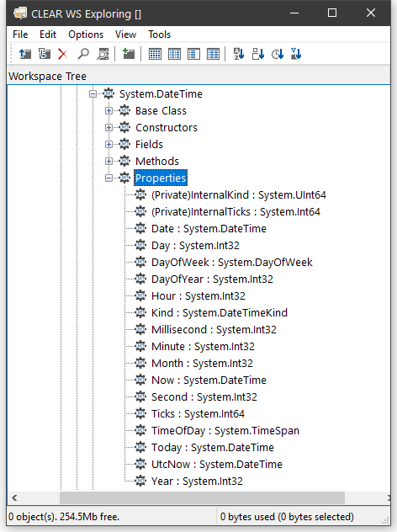Screen dimensions: 397x532
Task: Switch to the details list view icon
Action: pos(213,54)
